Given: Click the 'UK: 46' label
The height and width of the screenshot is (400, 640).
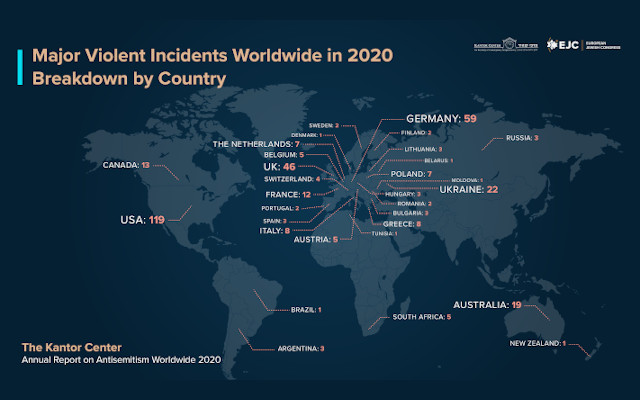Looking at the screenshot, I should pyautogui.click(x=279, y=167).
